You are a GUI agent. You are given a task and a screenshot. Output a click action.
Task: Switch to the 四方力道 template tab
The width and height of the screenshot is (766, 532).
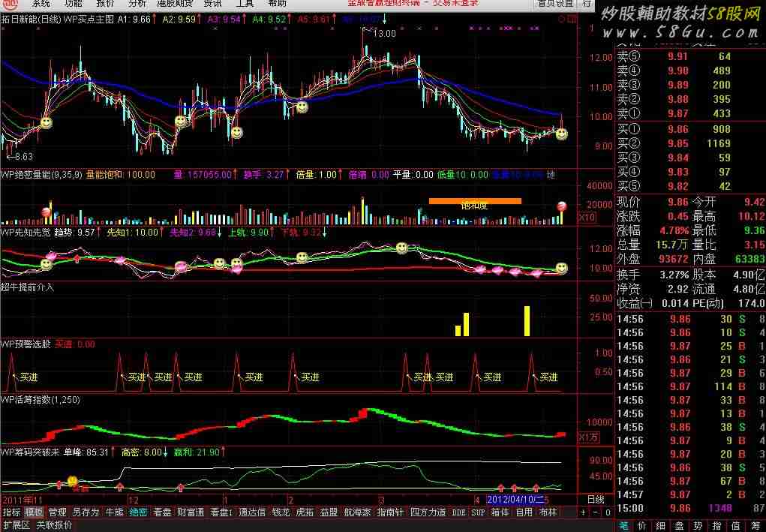tap(428, 512)
